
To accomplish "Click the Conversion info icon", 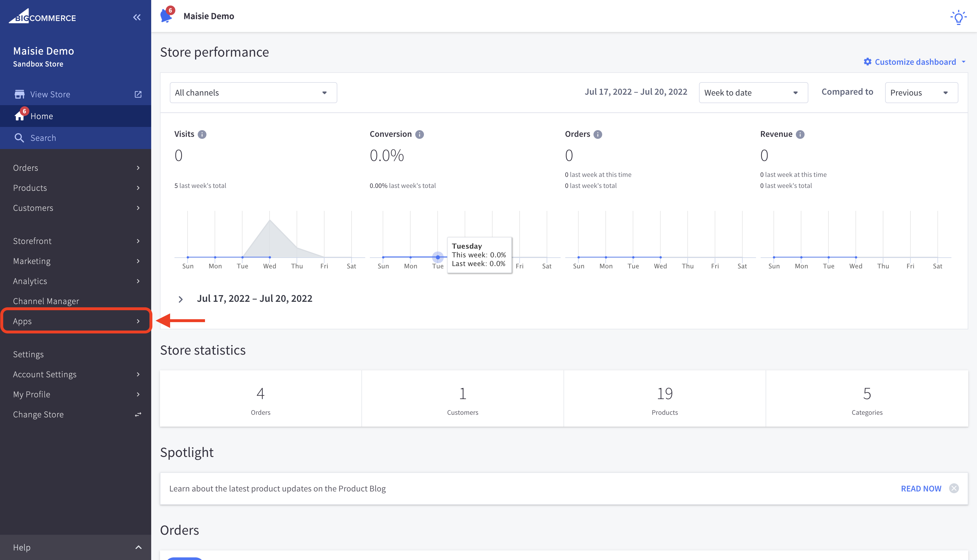I will [420, 134].
